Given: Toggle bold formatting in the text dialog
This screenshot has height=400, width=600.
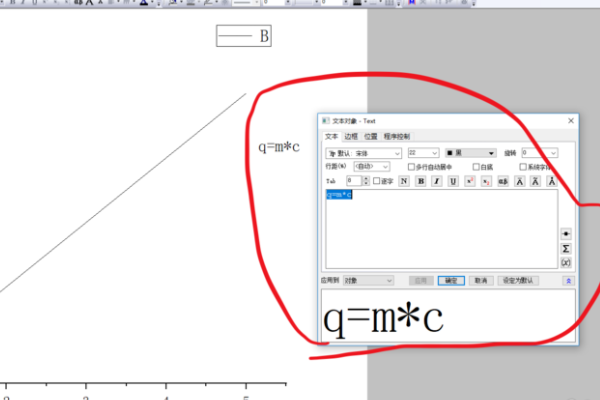Looking at the screenshot, I should point(421,181).
